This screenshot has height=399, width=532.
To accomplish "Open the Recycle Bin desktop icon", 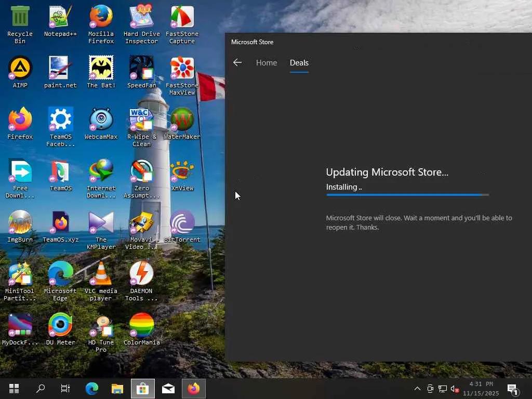I will click(x=20, y=24).
